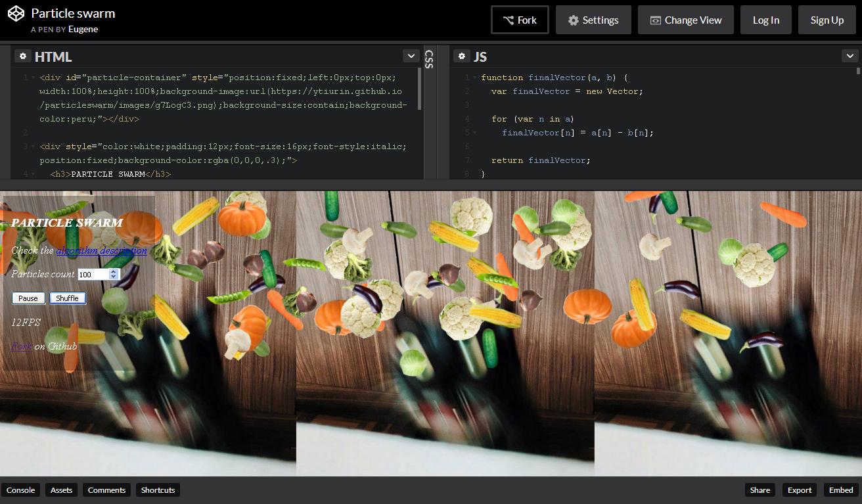The image size is (862, 504).
Task: Increment the particles count stepper
Action: pyautogui.click(x=114, y=271)
